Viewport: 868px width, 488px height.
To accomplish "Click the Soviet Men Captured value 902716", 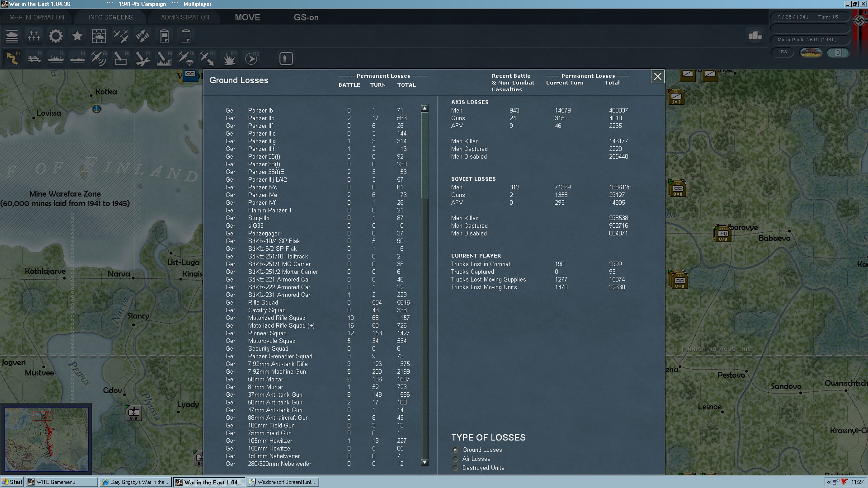I will click(618, 226).
